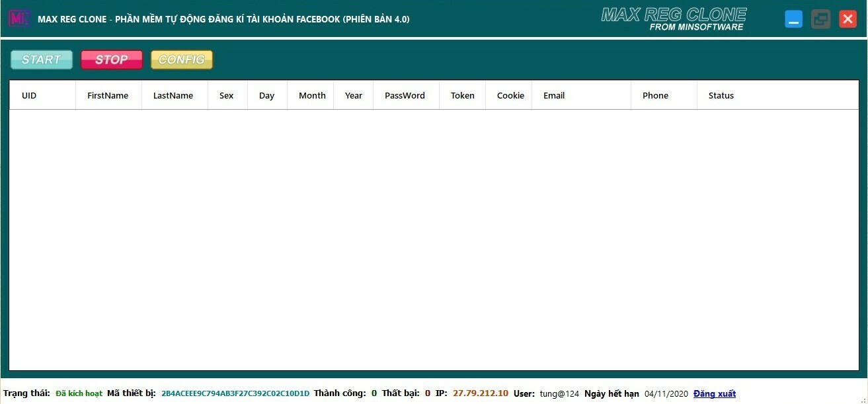
Task: Sort by the UID column header
Action: [x=43, y=95]
